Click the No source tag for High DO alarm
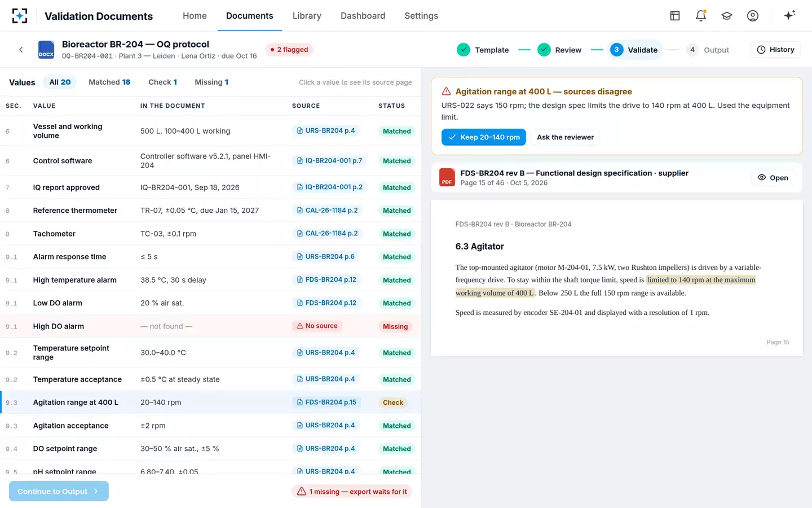Screen dimensions: 812x508 pos(317,326)
